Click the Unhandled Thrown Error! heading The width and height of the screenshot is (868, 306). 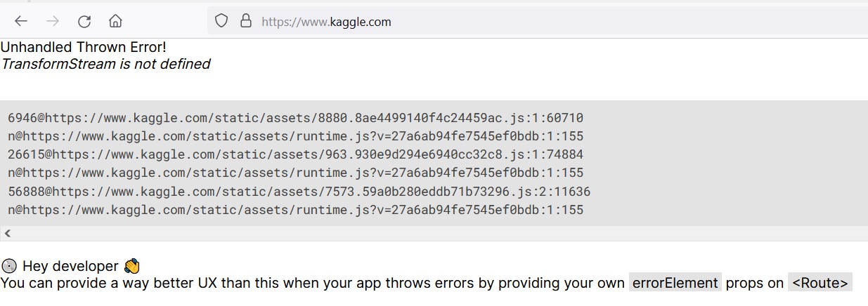point(83,47)
